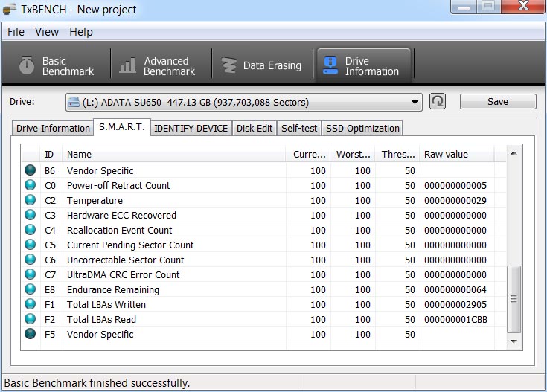This screenshot has width=547, height=392.
Task: Open the Drive Information section
Action: [x=363, y=66]
